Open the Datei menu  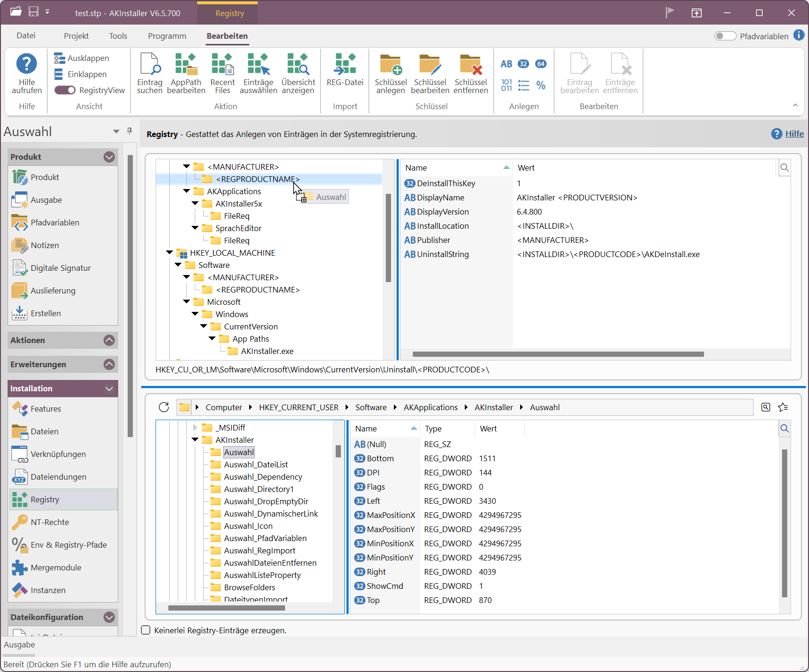[26, 36]
